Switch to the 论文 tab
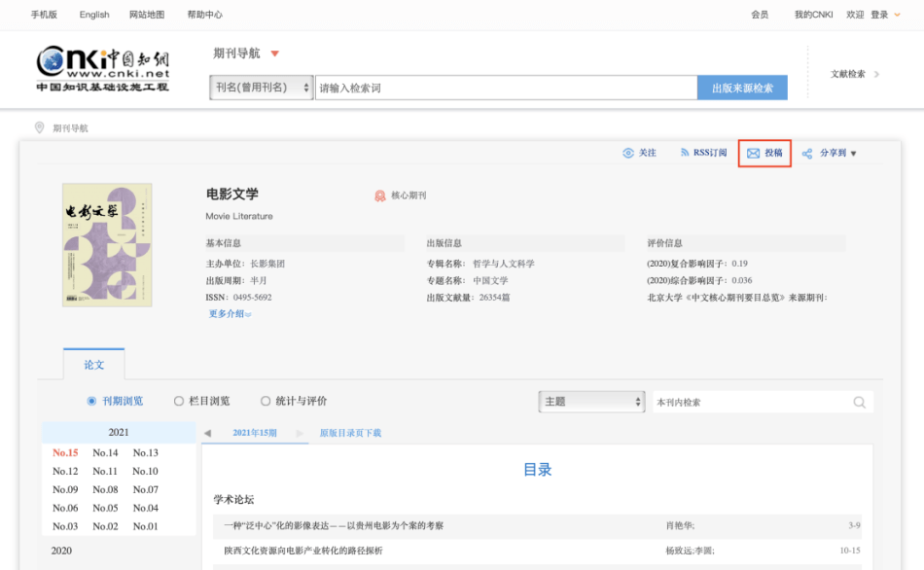924x570 pixels. [x=93, y=365]
